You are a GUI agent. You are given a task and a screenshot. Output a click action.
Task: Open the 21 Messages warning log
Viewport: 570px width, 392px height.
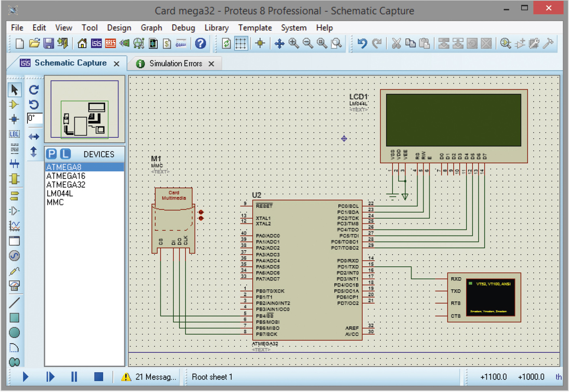pos(149,377)
